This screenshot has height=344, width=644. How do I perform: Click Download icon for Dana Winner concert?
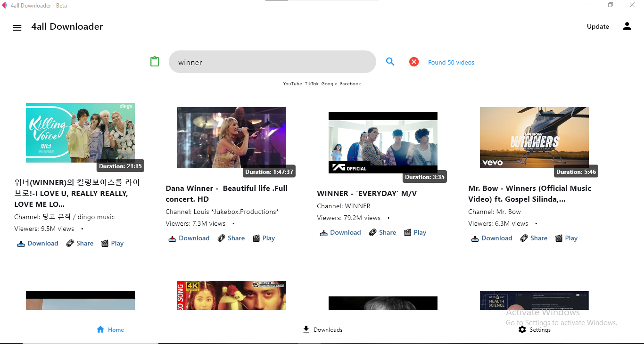coord(173,238)
